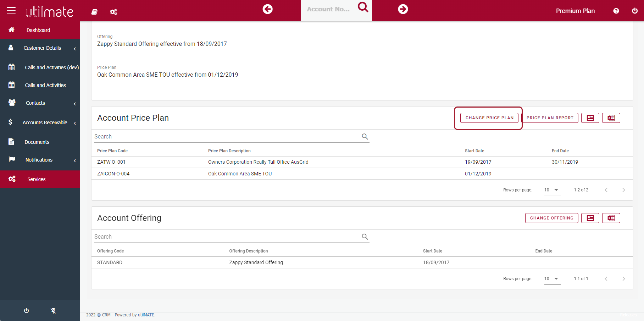This screenshot has height=321, width=644.
Task: Click Oak Common Area SME TOU description cell
Action: point(240,174)
